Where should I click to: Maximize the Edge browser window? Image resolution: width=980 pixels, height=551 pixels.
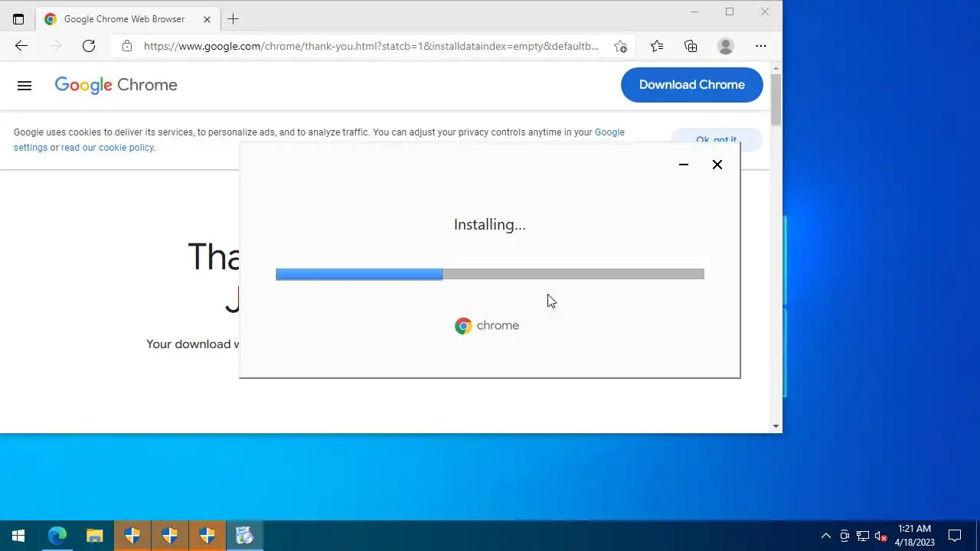click(x=730, y=11)
